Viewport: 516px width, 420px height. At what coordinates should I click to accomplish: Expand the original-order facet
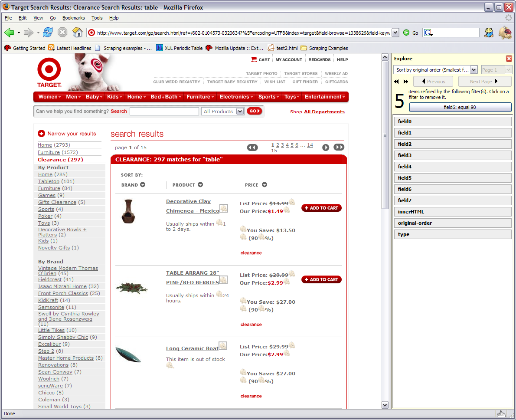452,223
